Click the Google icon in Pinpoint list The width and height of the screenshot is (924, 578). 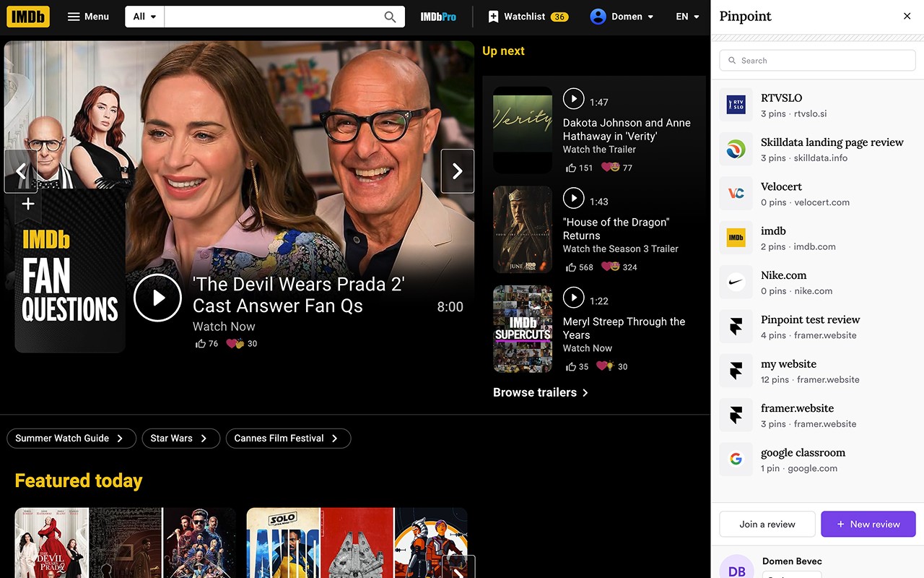736,460
